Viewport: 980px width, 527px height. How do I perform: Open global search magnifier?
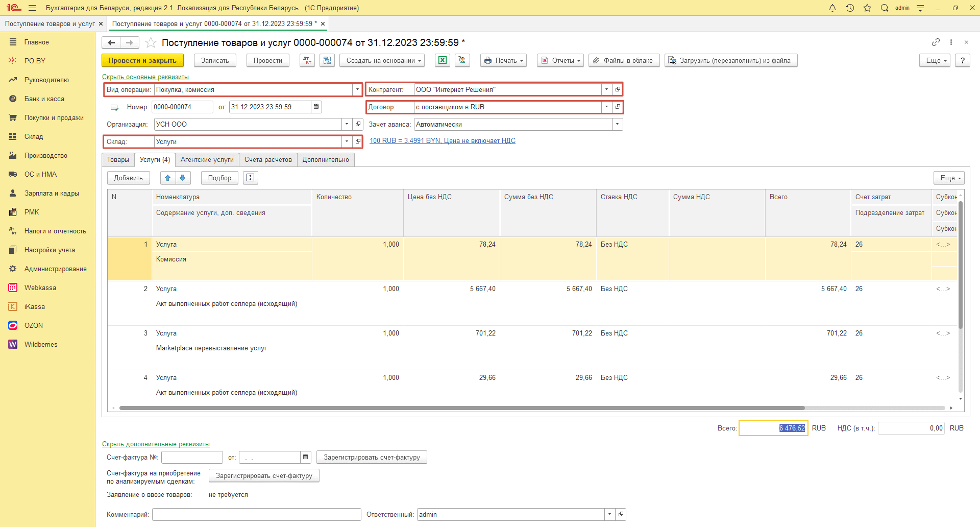885,8
